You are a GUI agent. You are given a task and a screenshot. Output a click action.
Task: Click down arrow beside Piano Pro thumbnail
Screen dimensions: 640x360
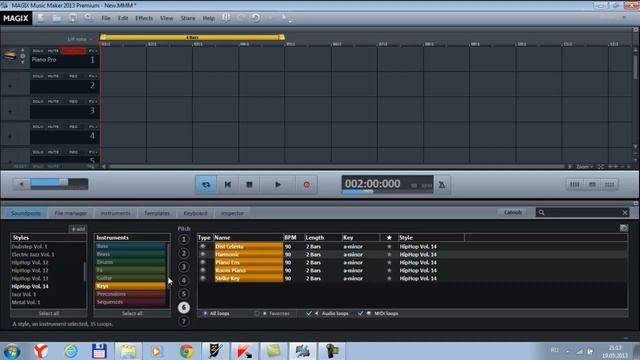[22, 62]
